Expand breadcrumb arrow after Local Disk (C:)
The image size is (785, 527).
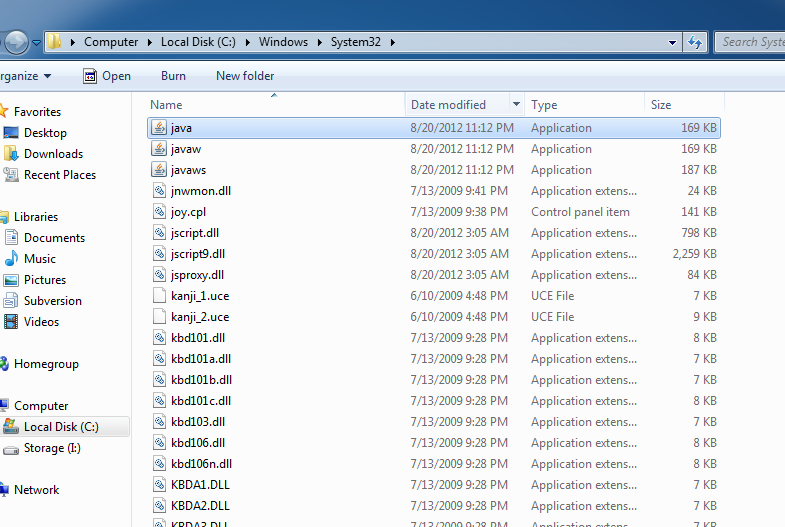click(x=247, y=43)
